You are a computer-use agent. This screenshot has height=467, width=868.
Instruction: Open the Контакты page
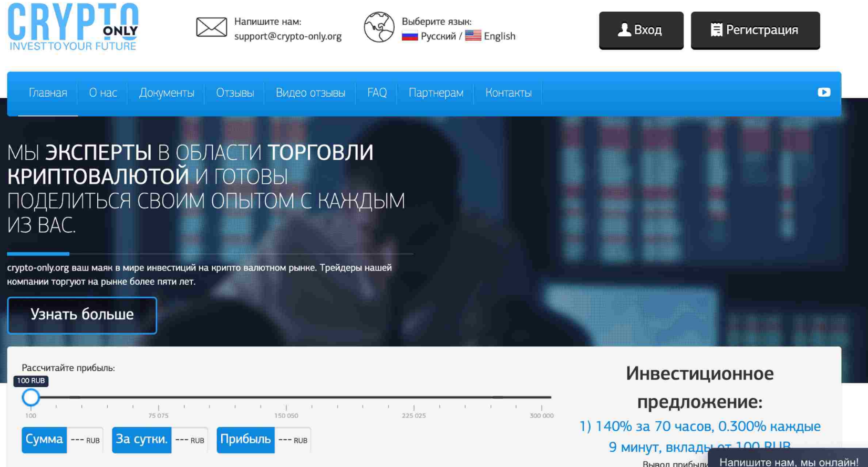pos(508,93)
